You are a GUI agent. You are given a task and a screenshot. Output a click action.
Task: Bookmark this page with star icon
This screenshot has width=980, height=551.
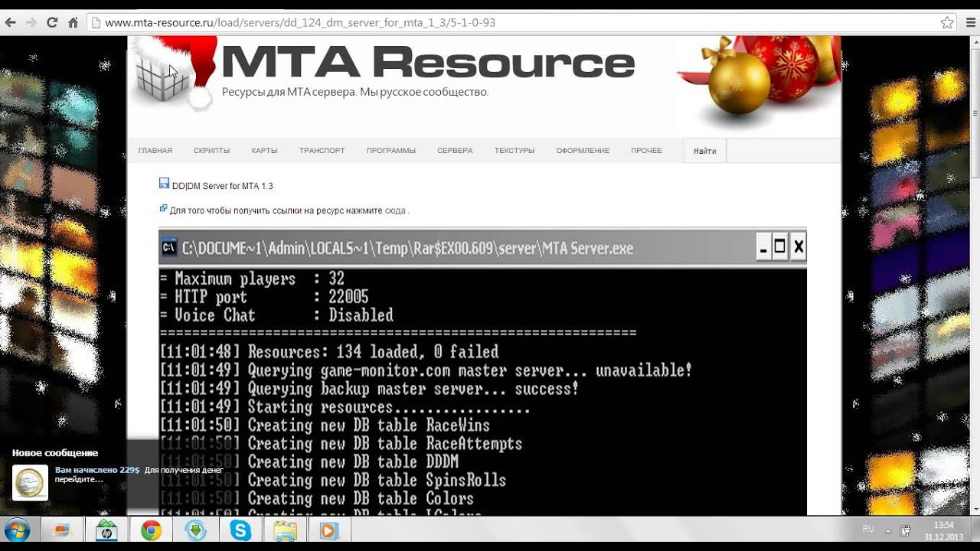point(947,23)
